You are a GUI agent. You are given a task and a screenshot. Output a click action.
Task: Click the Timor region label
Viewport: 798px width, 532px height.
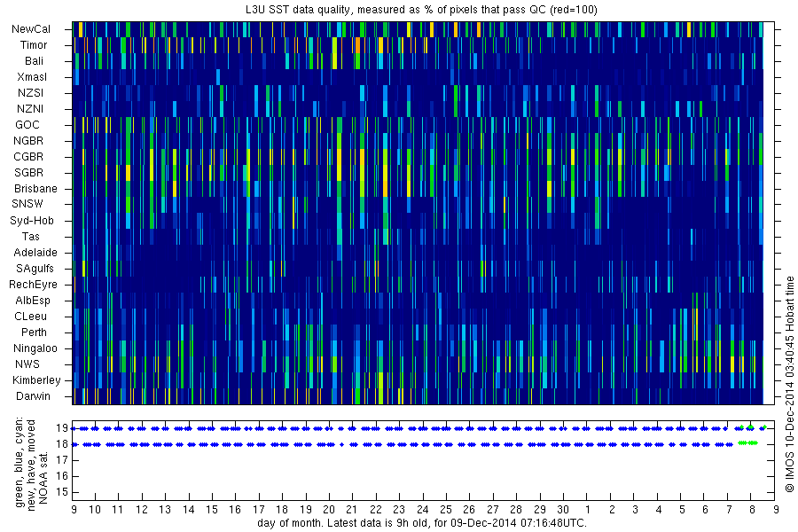pos(34,45)
